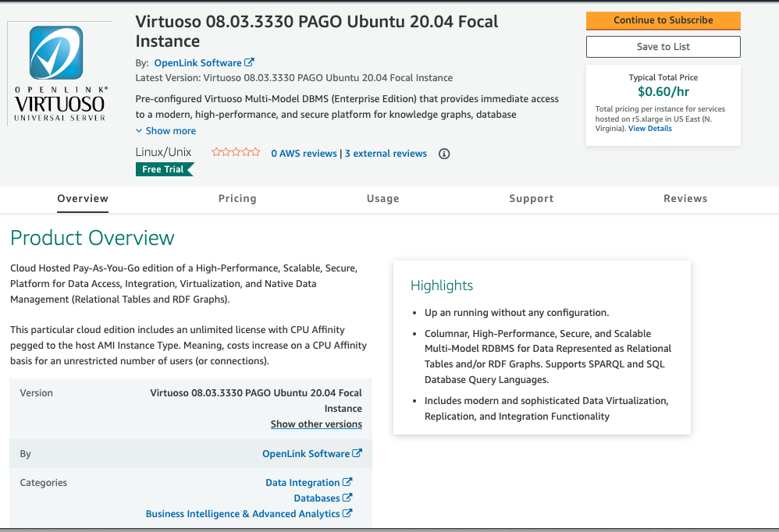Open Business Intelligence & Advanced Analytics link
This screenshot has width=779, height=532.
(243, 514)
